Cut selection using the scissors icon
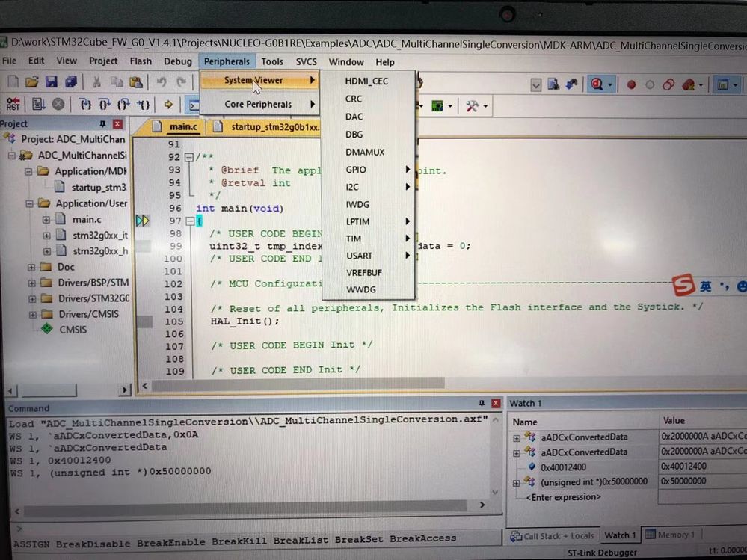747x560 pixels. [x=96, y=82]
